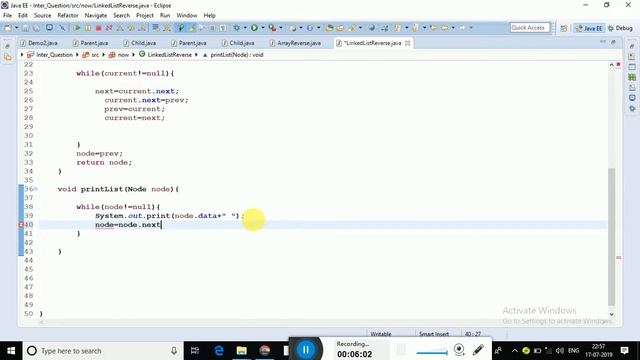640x360 pixels.
Task: Click the Type here to search box
Action: (x=103, y=351)
